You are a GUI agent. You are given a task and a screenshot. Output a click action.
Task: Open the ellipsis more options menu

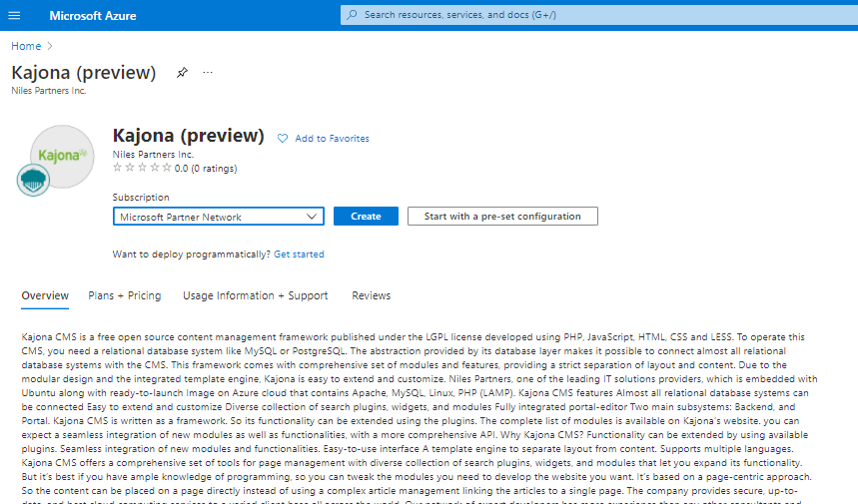[208, 73]
